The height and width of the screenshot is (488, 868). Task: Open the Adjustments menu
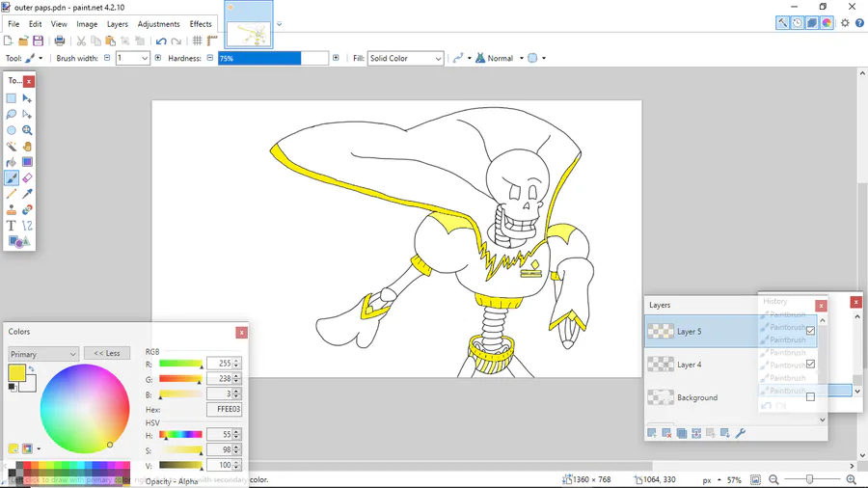tap(158, 24)
